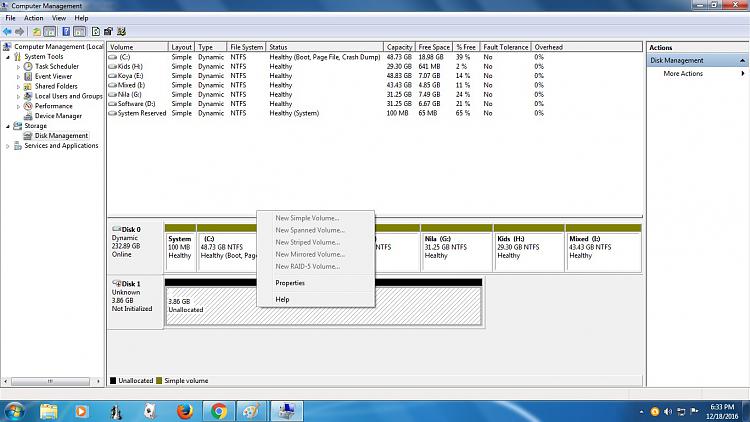Click More Actions in the Actions pane

tap(683, 73)
